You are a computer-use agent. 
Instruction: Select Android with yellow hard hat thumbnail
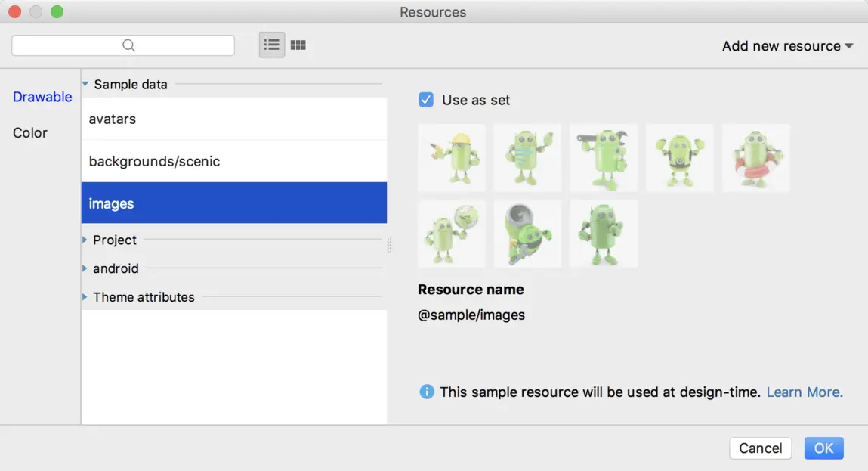click(452, 158)
